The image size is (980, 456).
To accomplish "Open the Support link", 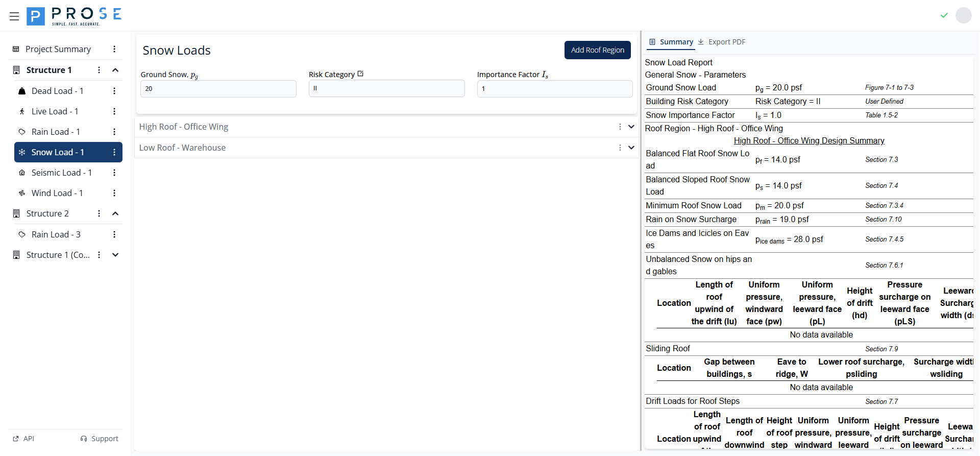I will coord(100,439).
